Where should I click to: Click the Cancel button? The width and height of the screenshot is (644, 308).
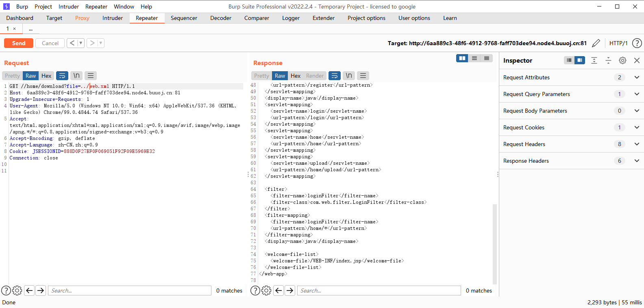coord(50,43)
